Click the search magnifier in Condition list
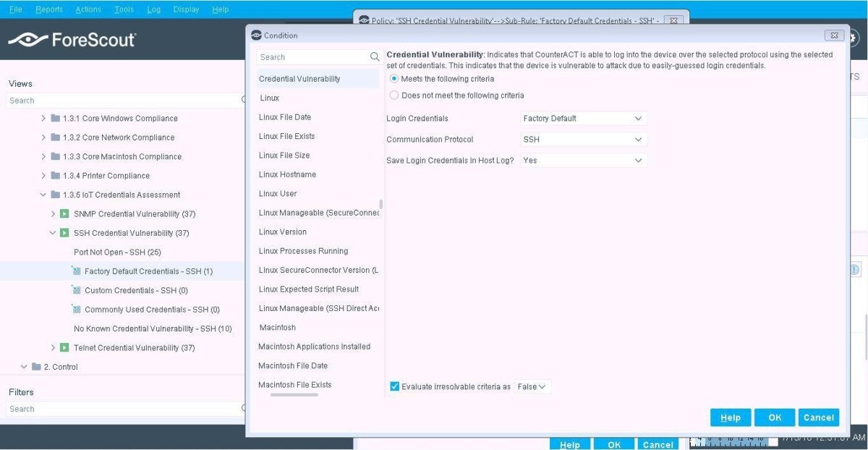 (375, 57)
